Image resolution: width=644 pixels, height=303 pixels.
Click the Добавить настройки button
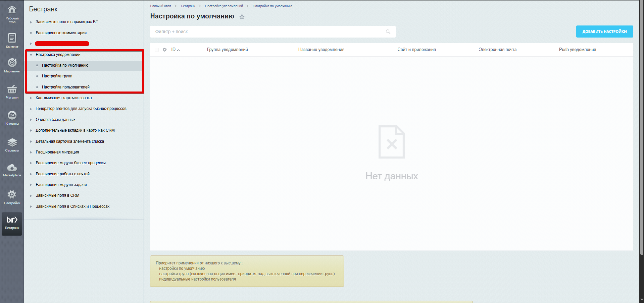pyautogui.click(x=604, y=32)
